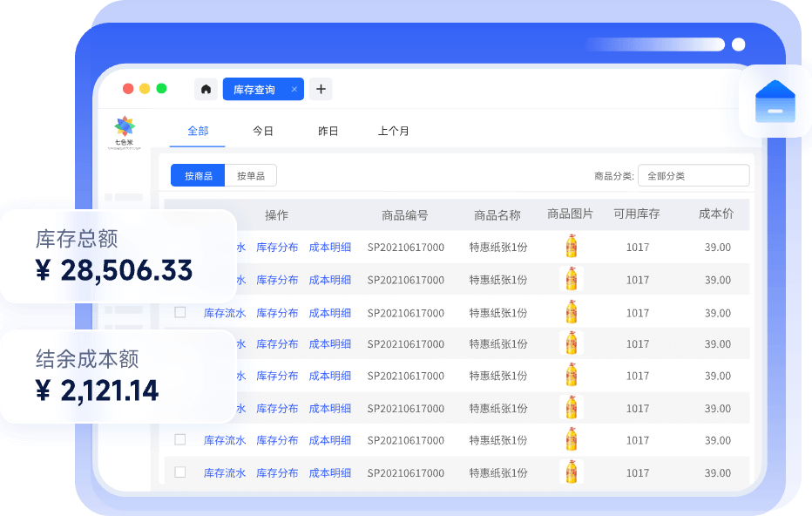Image resolution: width=812 pixels, height=516 pixels.
Task: Click the 七色米 logo in the sidebar
Action: pyautogui.click(x=125, y=131)
